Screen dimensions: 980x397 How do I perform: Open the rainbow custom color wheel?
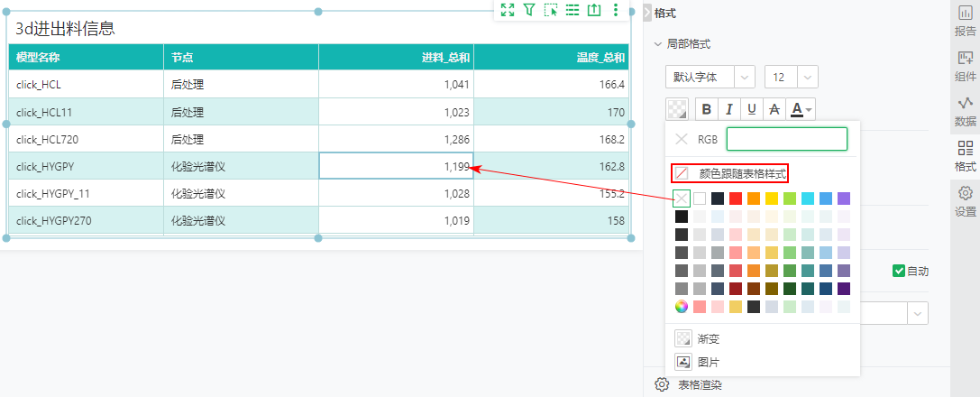pyautogui.click(x=682, y=307)
